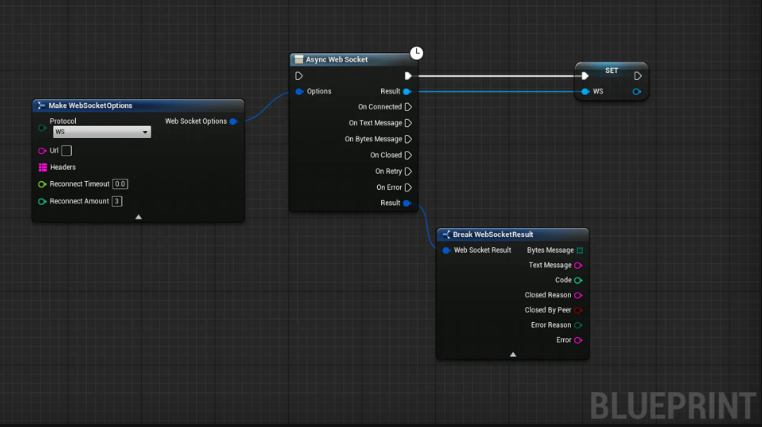The height and width of the screenshot is (427, 762).
Task: Click the Text Message output pin
Action: [x=578, y=265]
